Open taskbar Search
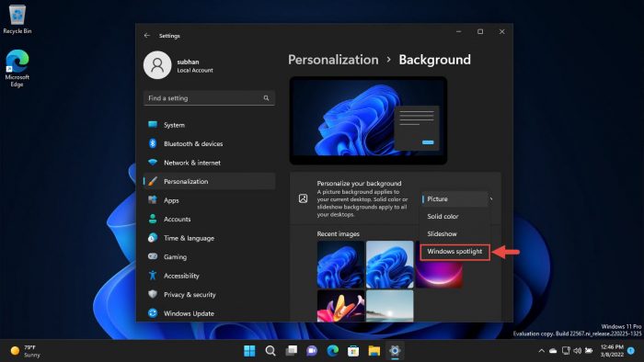 pyautogui.click(x=270, y=351)
